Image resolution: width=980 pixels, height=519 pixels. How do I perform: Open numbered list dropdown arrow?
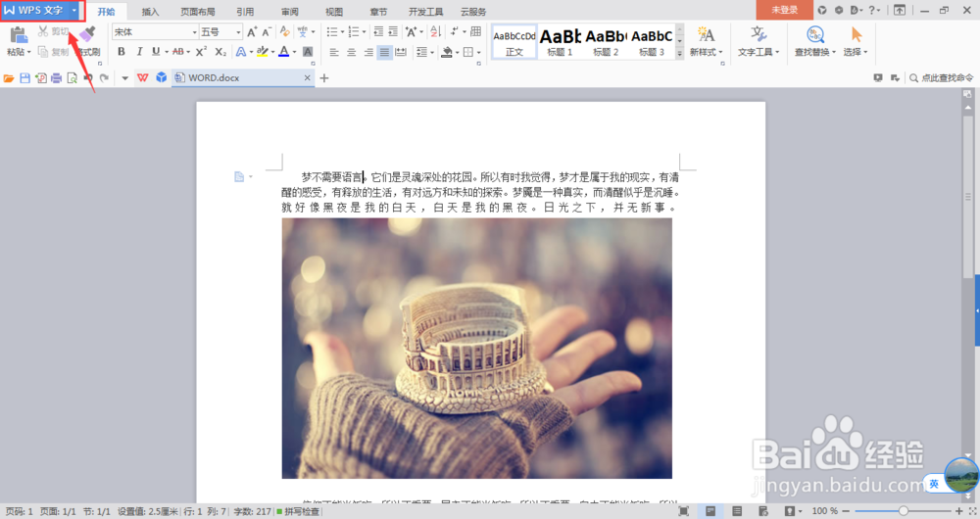364,32
